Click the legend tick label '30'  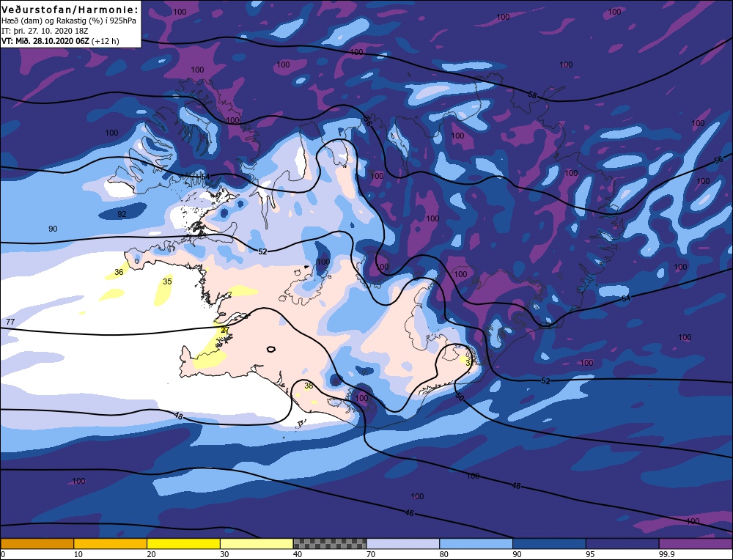click(225, 554)
